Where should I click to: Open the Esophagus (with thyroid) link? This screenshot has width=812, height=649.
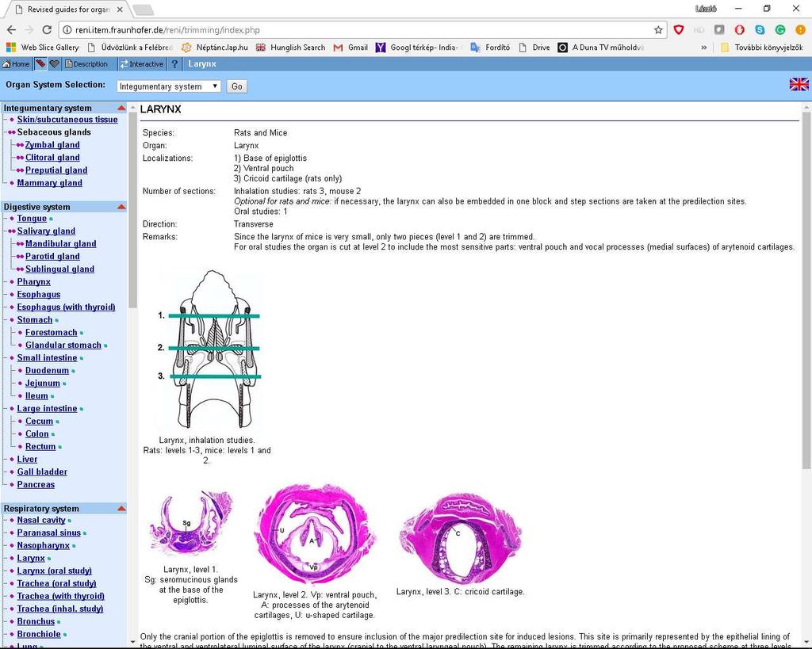67,307
